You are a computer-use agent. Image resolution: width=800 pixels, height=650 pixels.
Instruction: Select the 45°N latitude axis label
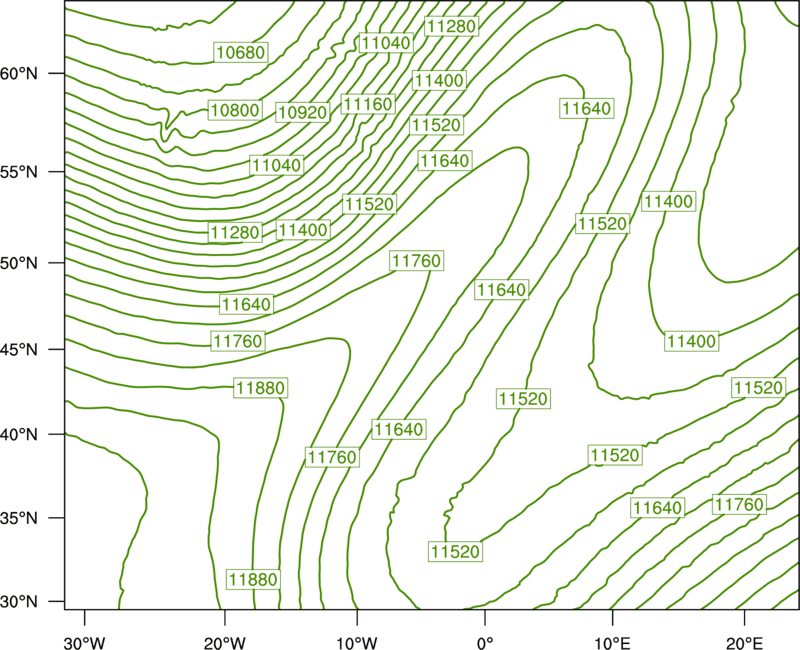click(x=19, y=349)
